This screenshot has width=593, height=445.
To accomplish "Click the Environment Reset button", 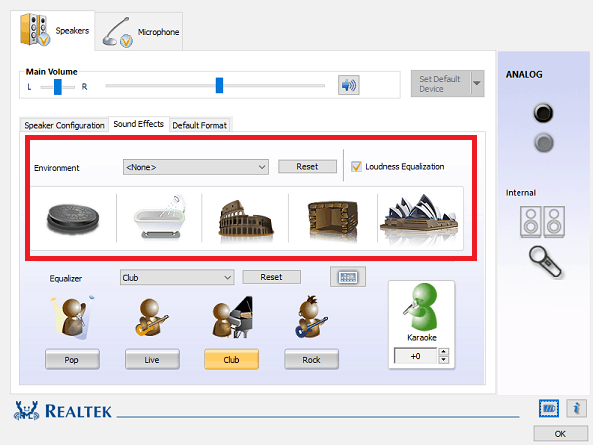I will tap(307, 166).
